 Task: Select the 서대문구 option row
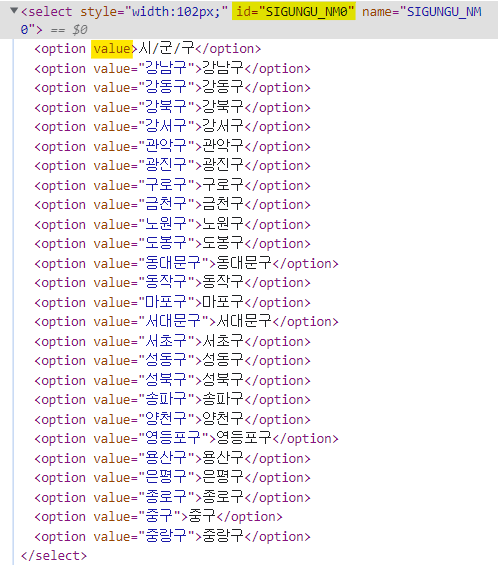[186, 321]
